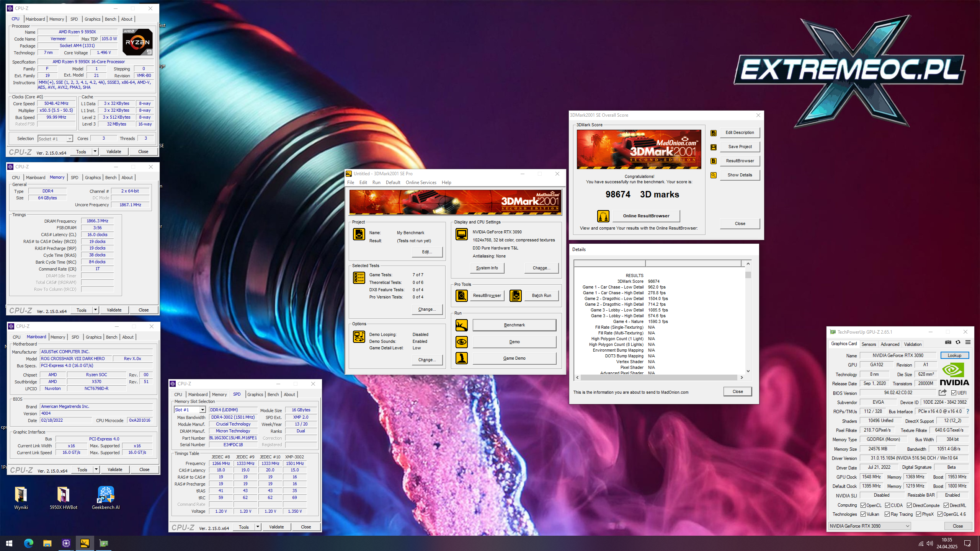980x551 pixels.
Task: Click Lookup button in GPU-Z
Action: point(954,355)
